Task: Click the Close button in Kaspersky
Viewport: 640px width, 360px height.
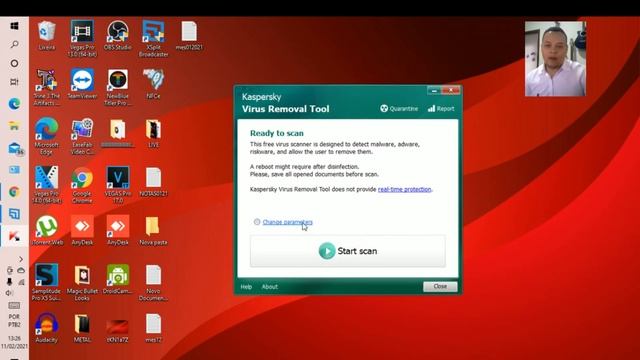Action: 440,287
